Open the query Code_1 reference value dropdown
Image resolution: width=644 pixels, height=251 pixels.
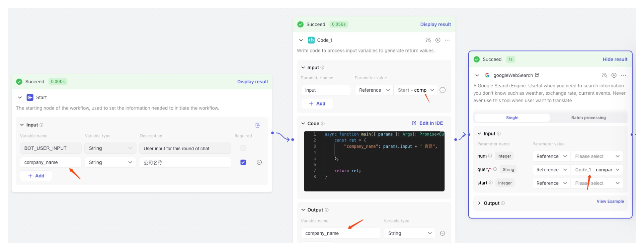pyautogui.click(x=597, y=170)
